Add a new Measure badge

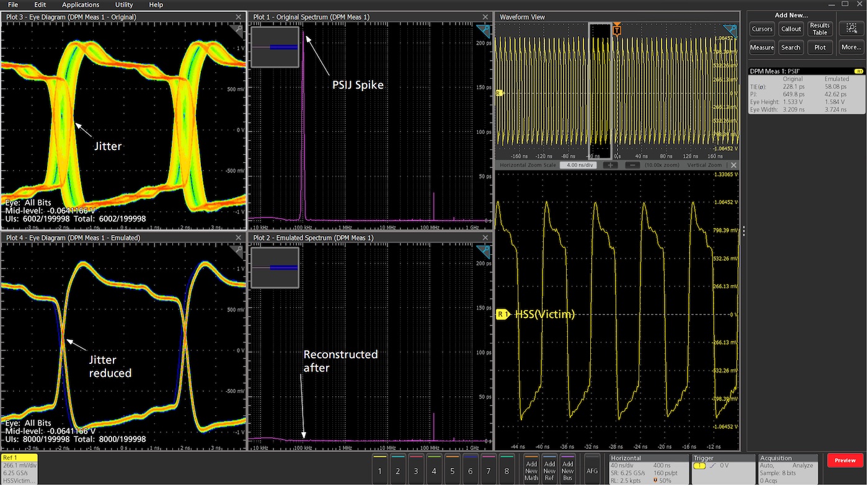coord(762,47)
